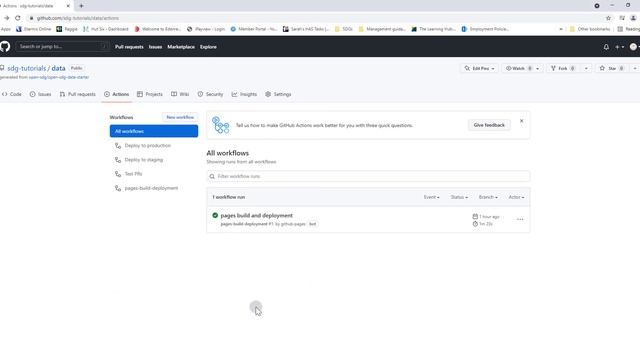
Task: Go forward in browser history
Action: pos(6,18)
